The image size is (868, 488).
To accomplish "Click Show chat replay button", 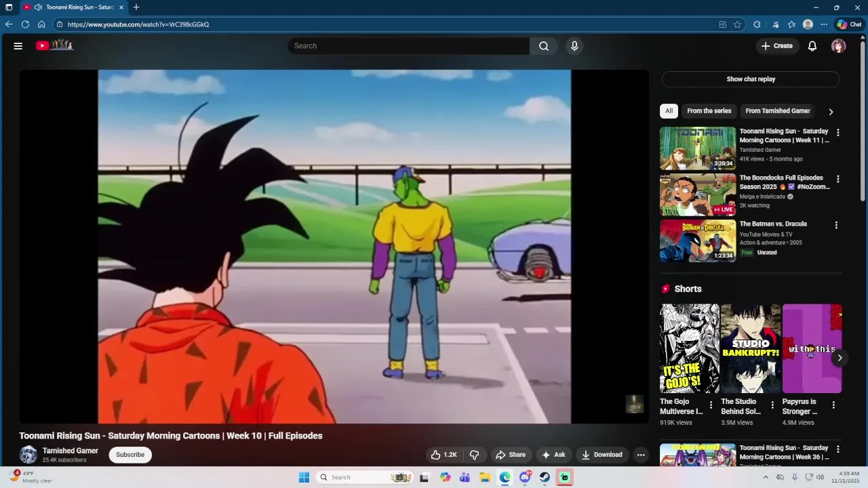I will [x=751, y=79].
